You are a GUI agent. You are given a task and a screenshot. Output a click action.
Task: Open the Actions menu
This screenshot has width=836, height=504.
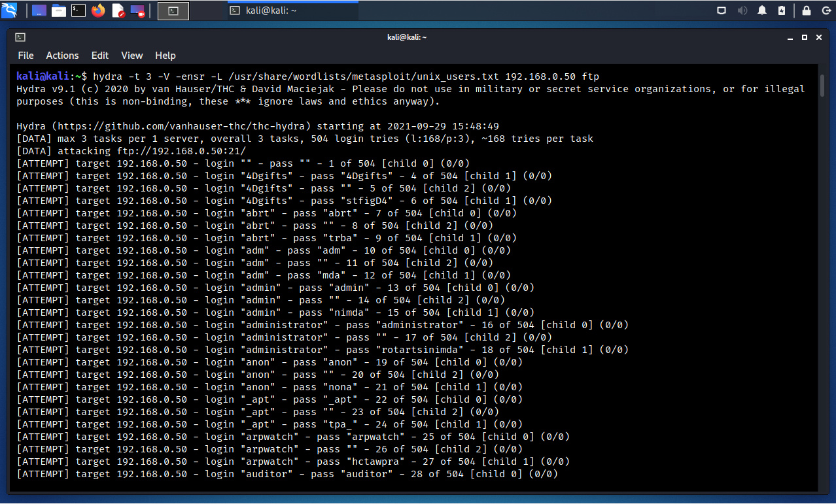[x=62, y=56]
